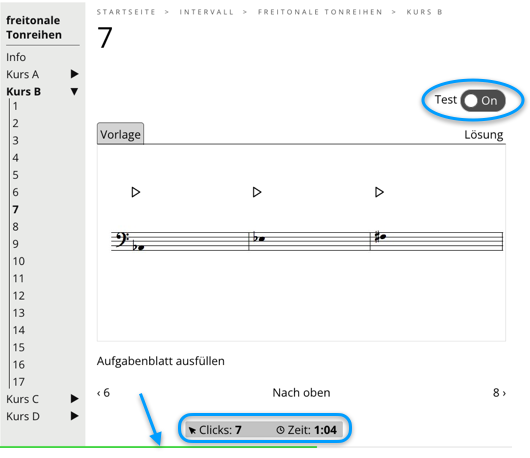The width and height of the screenshot is (530, 458).
Task: Click the bass clef symbol on staff
Action: [122, 239]
